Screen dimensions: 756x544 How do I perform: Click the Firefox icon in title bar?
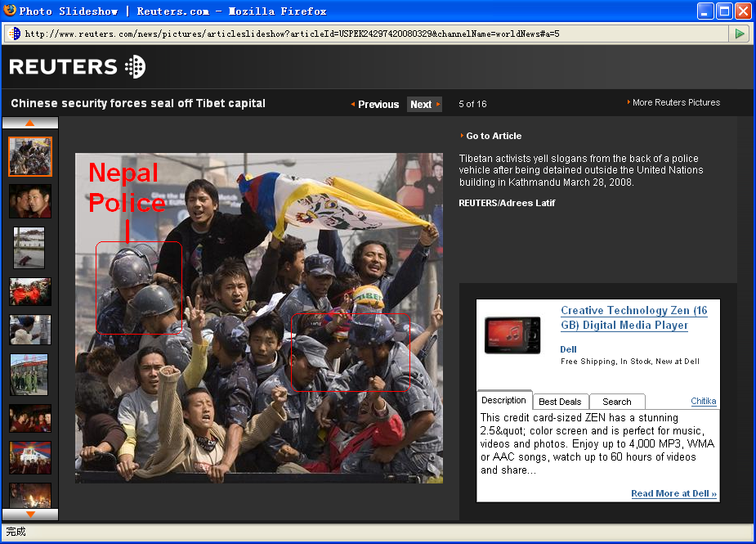pos(9,11)
